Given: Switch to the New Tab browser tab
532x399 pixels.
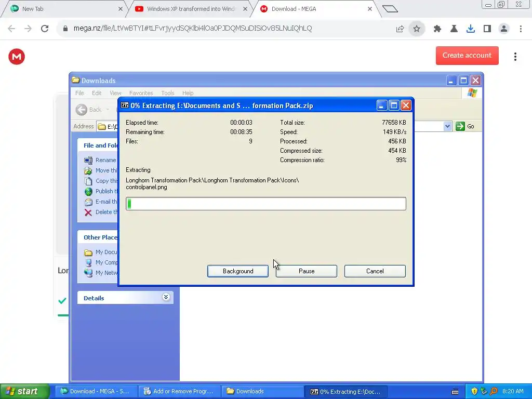Looking at the screenshot, I should [64, 9].
